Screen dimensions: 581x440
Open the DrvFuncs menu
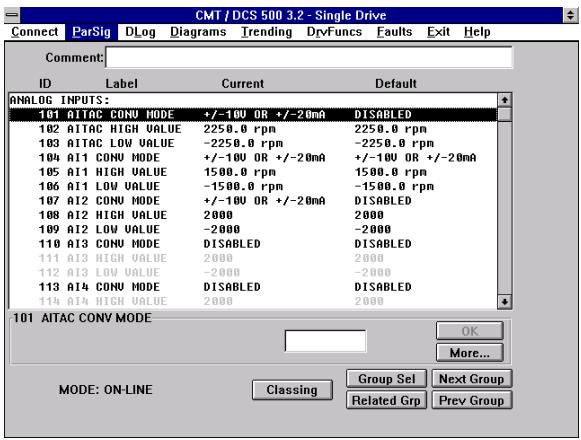334,32
